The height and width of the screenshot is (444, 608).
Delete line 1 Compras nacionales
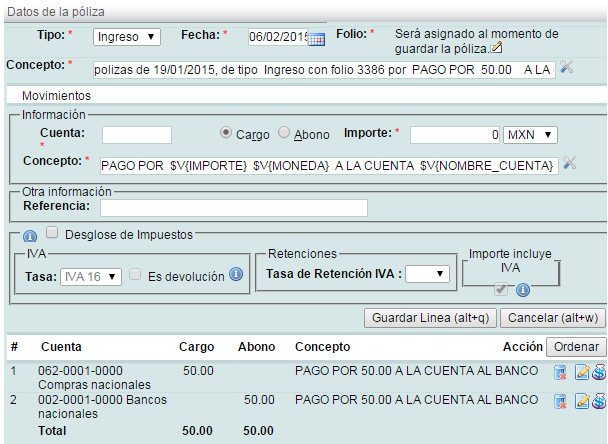(560, 374)
